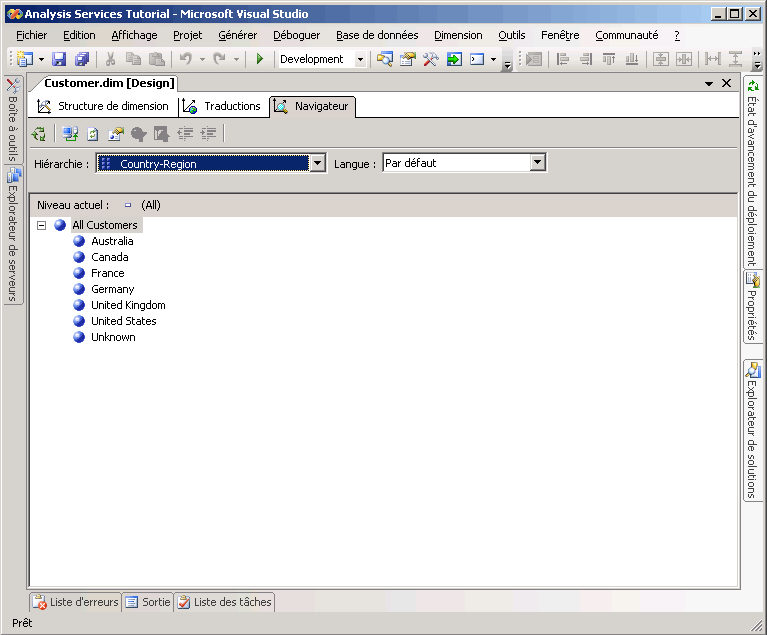The image size is (767, 635).
Task: Click the outdent members icon
Action: click(x=185, y=134)
